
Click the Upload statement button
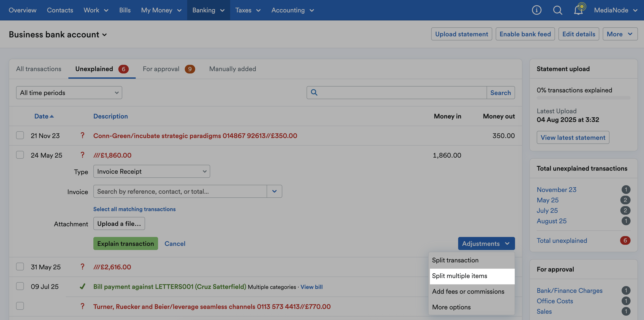tap(461, 34)
